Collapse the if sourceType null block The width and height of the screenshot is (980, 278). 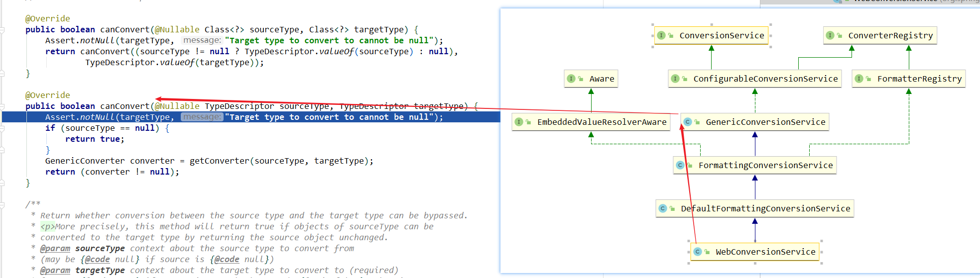(2, 128)
